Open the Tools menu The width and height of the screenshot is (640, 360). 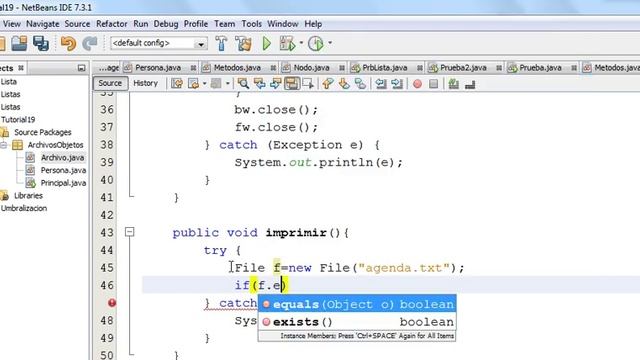pos(251,24)
